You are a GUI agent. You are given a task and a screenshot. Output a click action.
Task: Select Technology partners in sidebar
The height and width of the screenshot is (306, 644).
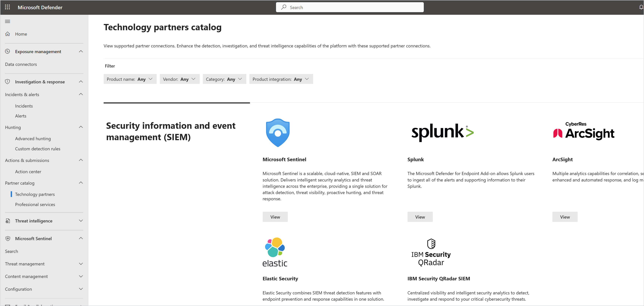point(35,194)
